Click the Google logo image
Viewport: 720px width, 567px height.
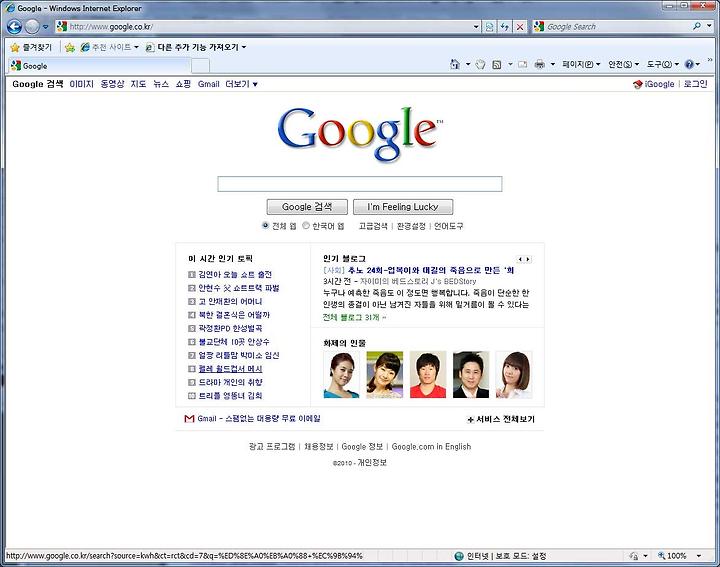coord(360,134)
